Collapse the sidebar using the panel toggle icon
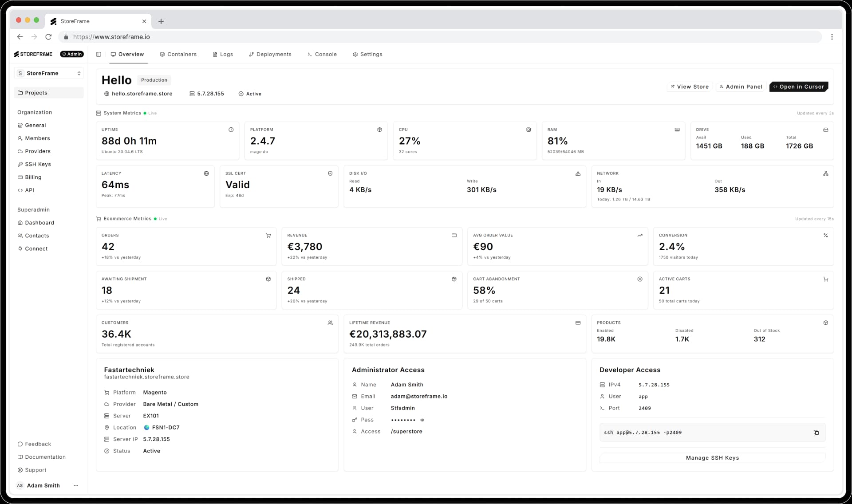 tap(99, 54)
